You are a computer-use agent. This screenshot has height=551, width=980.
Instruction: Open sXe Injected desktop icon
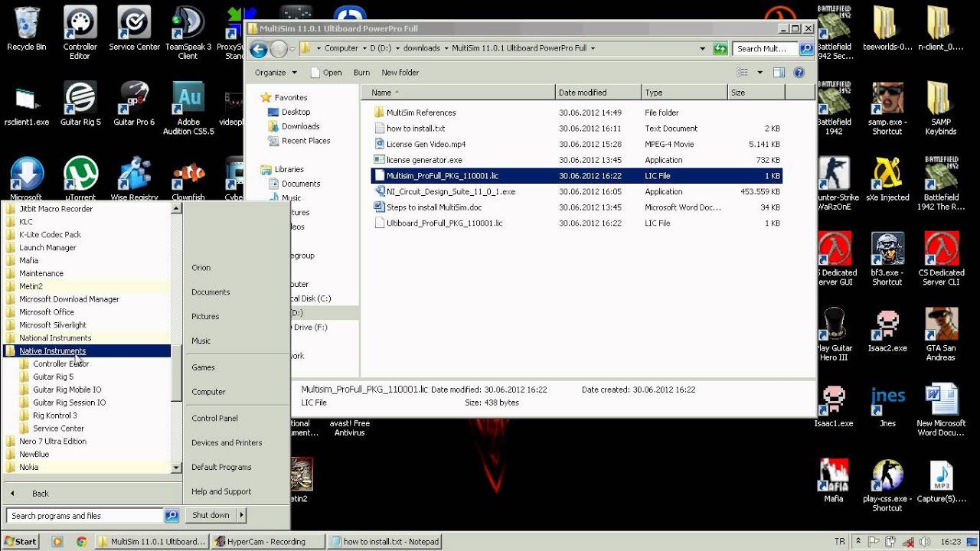coord(887,179)
